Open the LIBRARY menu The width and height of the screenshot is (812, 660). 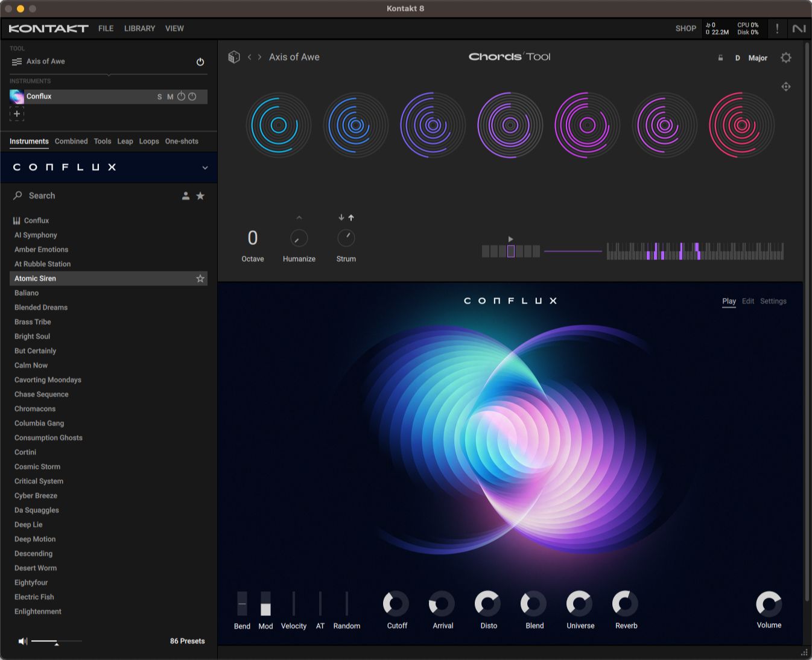click(139, 28)
